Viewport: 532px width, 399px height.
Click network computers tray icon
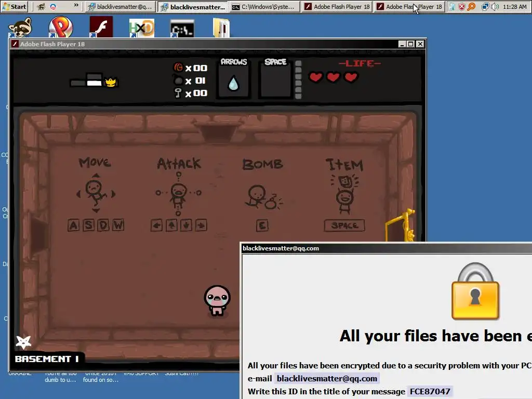(x=485, y=6)
